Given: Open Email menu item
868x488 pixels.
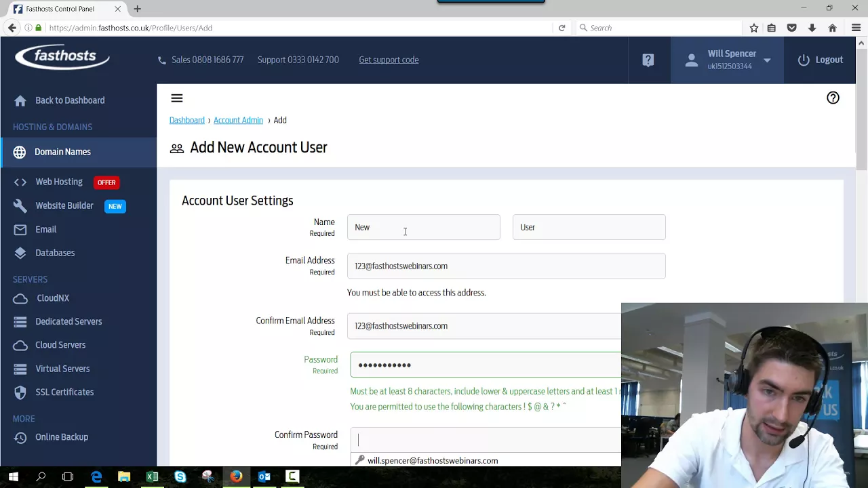Looking at the screenshot, I should (46, 230).
